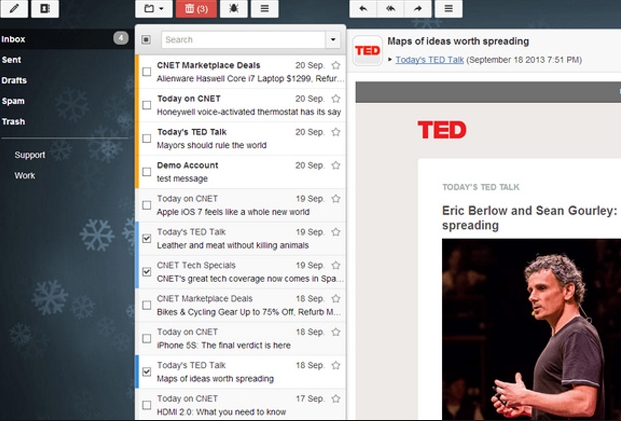Check the CNET Marketplace Deals 20 Sep message
The width and height of the screenshot is (621, 421).
click(x=147, y=72)
